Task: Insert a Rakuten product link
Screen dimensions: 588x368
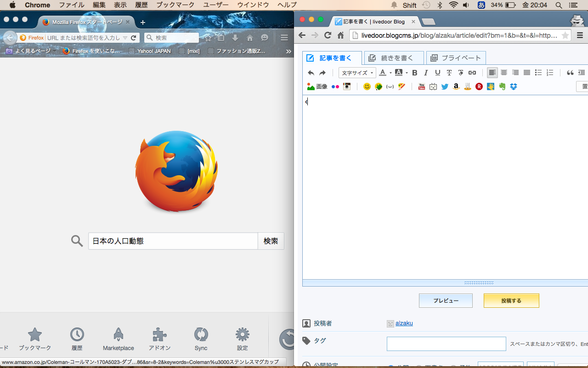Action: click(479, 86)
